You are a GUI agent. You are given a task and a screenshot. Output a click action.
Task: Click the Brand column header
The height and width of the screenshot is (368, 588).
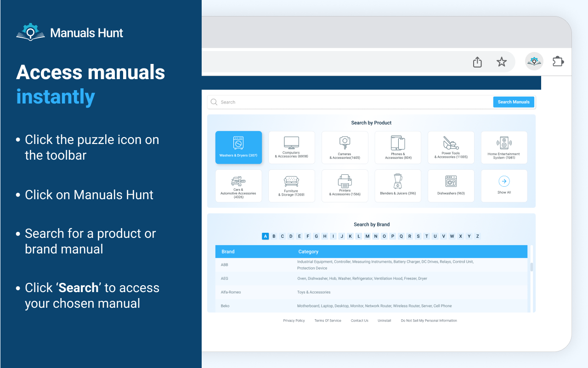pos(228,252)
